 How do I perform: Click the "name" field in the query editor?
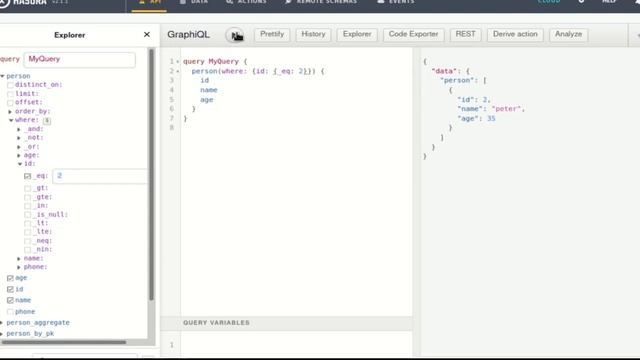click(209, 90)
